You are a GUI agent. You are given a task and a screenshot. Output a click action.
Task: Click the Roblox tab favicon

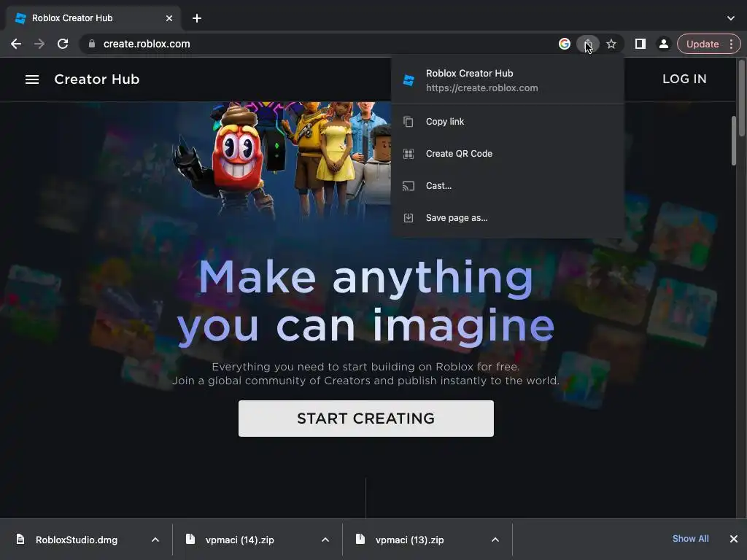click(x=20, y=18)
